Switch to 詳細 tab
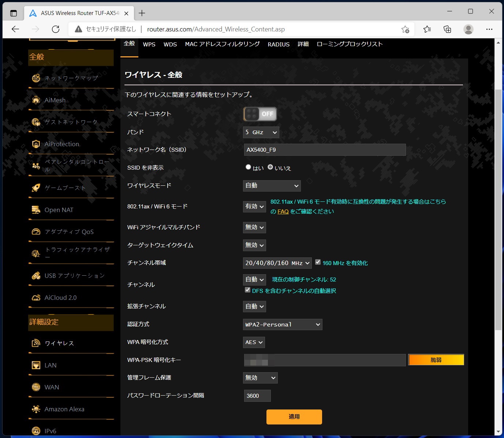The height and width of the screenshot is (438, 504). coord(303,44)
